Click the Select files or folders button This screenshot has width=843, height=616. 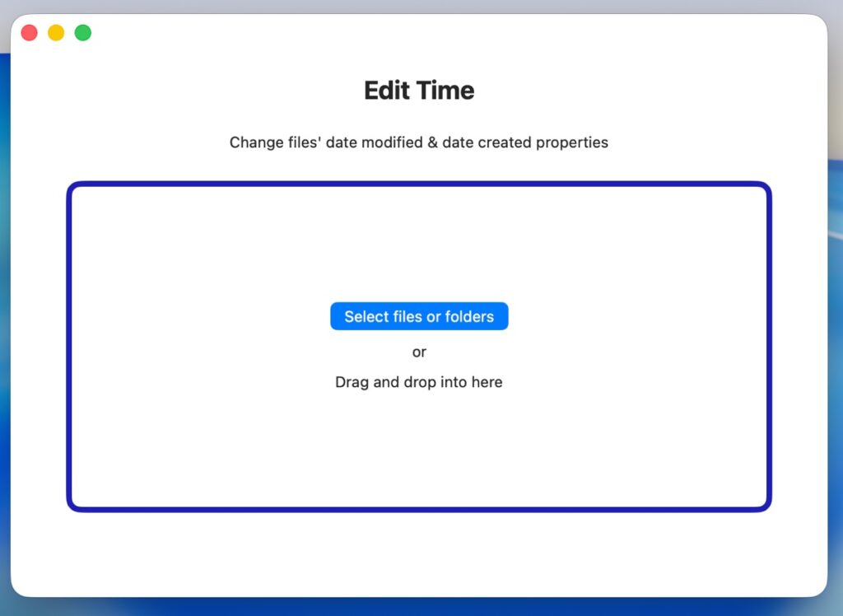click(419, 316)
